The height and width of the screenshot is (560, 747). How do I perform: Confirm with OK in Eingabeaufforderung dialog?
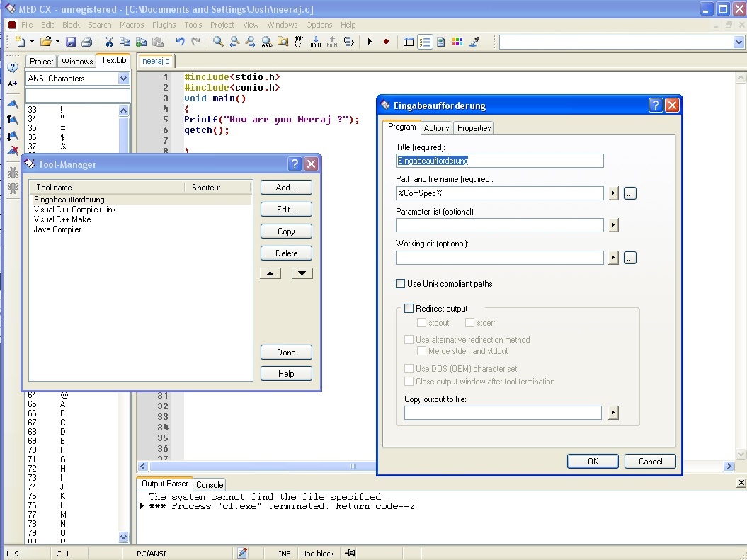click(592, 461)
